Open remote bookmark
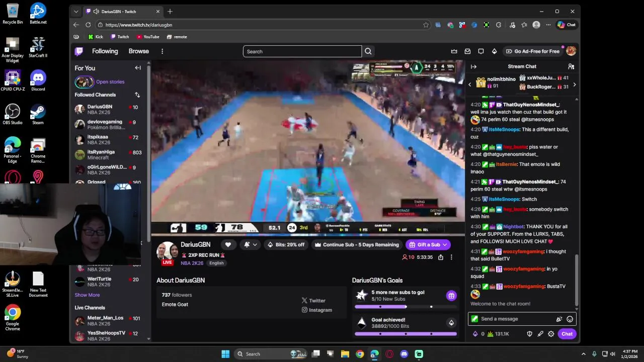Screen dimensions: 644x362 pyautogui.click(x=177, y=37)
